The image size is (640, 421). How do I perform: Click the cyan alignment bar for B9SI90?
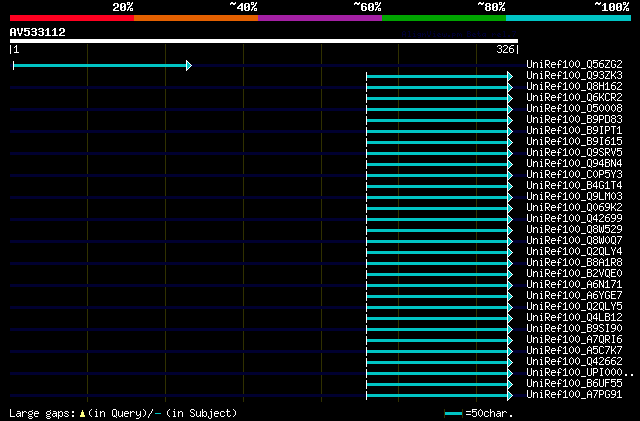tap(437, 330)
